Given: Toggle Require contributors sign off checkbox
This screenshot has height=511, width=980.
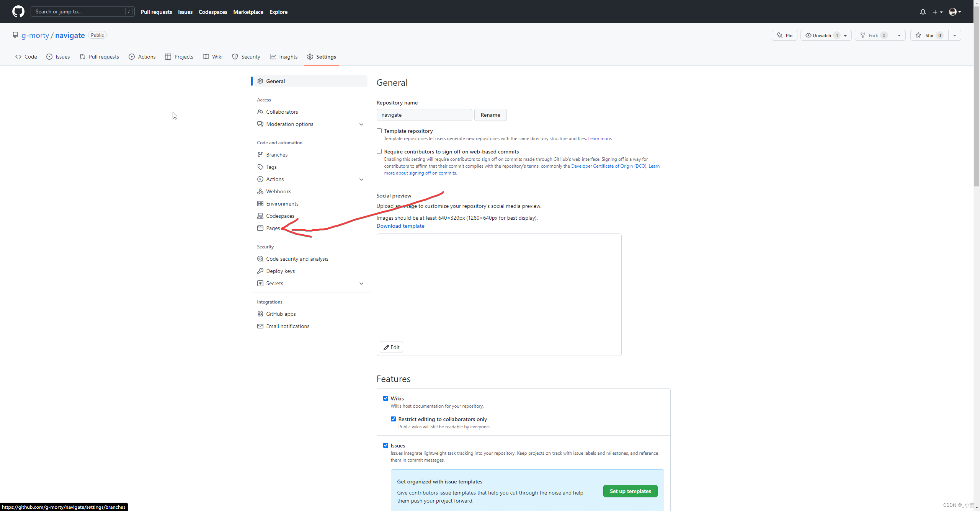Looking at the screenshot, I should (379, 151).
